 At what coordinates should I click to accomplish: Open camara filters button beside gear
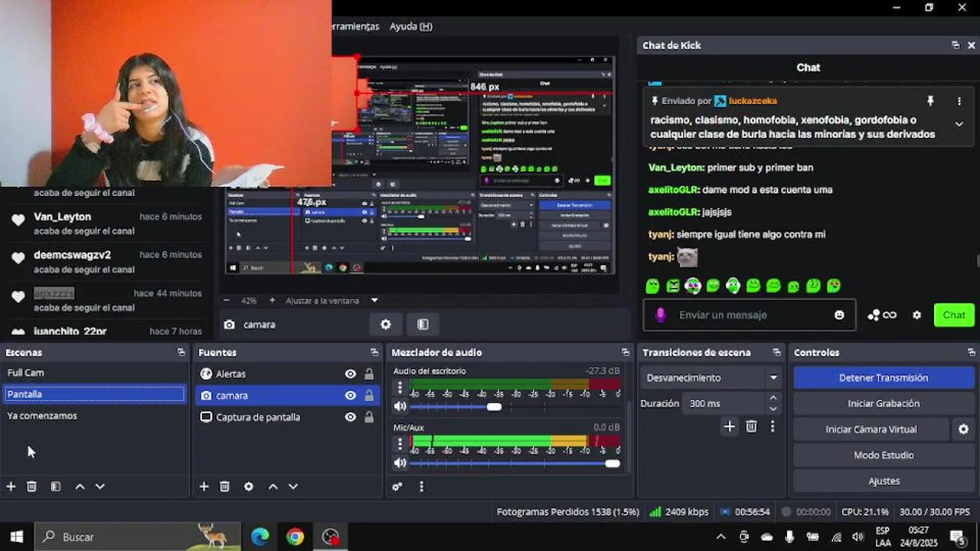click(x=423, y=324)
